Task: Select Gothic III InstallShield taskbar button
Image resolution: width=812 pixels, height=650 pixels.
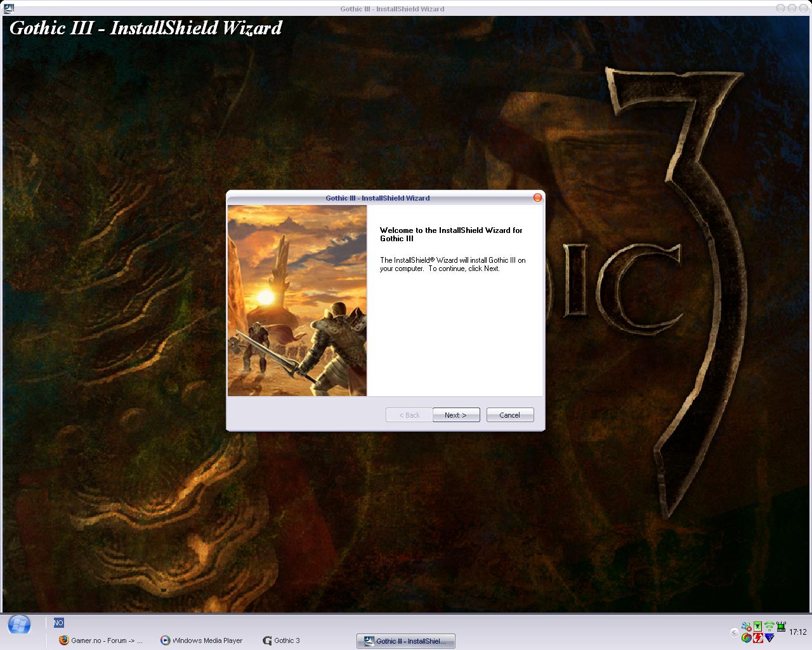Action: click(406, 641)
